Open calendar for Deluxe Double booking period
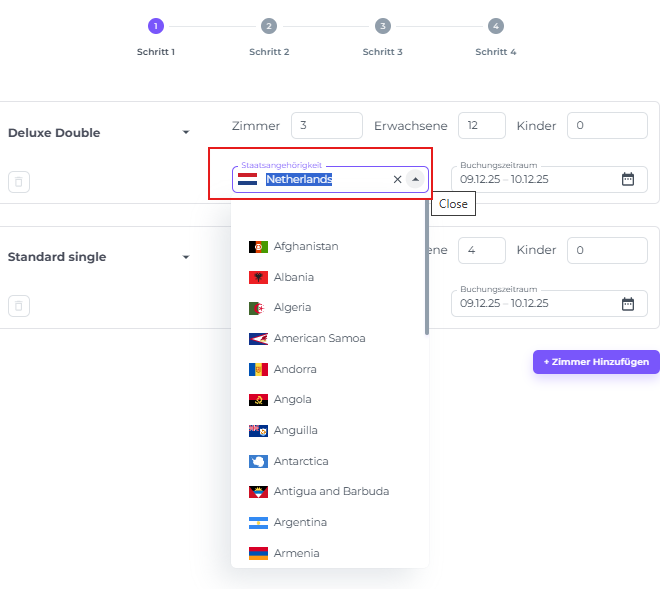This screenshot has width=668, height=589. 628,180
